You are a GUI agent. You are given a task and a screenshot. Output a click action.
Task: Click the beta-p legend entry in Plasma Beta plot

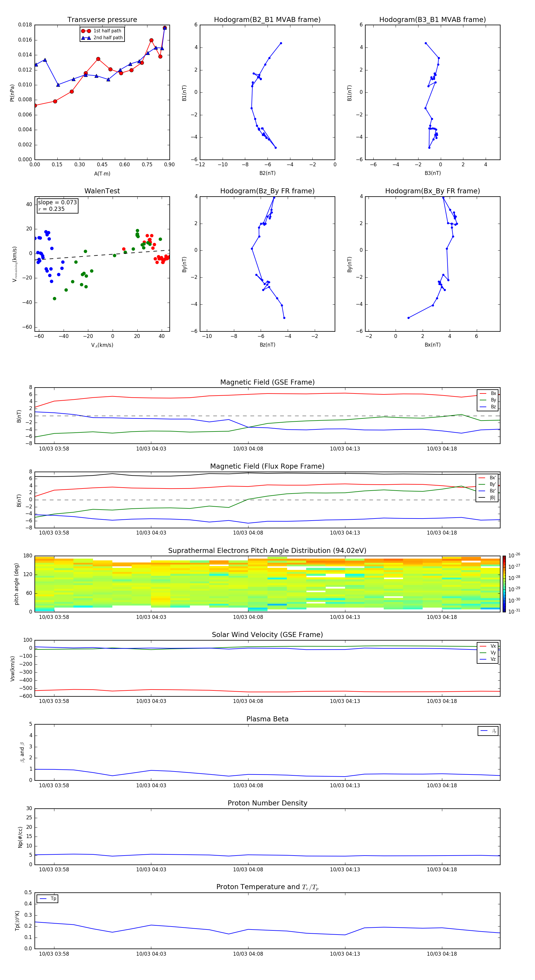pyautogui.click(x=488, y=731)
